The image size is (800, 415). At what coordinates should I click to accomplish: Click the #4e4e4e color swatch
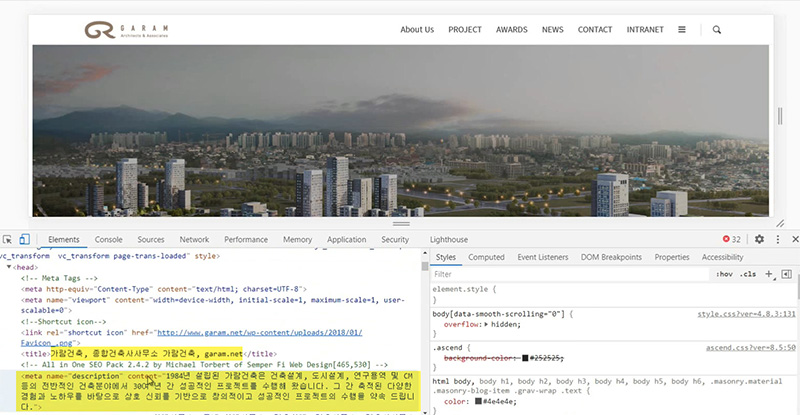click(474, 402)
